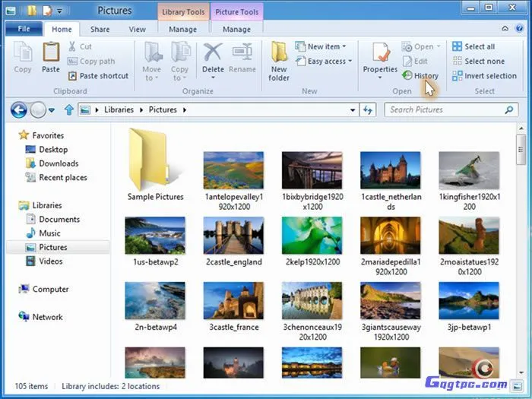Click Select none
Image resolution: width=532 pixels, height=399 pixels.
(x=479, y=62)
